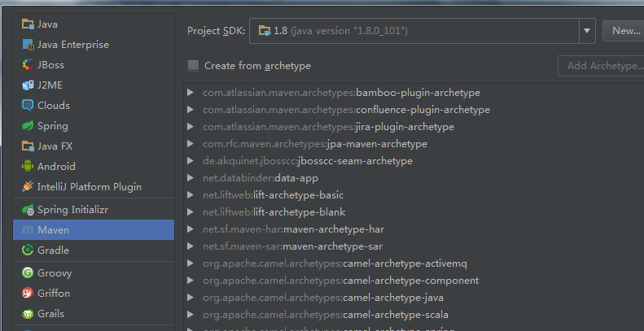644x331 pixels.
Task: Click the Add Archetype... button
Action: coord(601,66)
